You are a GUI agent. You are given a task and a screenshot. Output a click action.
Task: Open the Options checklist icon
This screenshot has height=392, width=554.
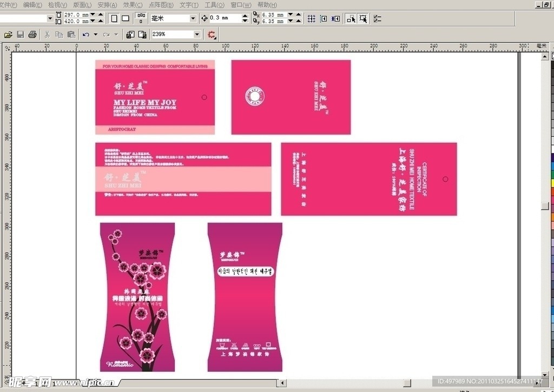click(x=377, y=18)
